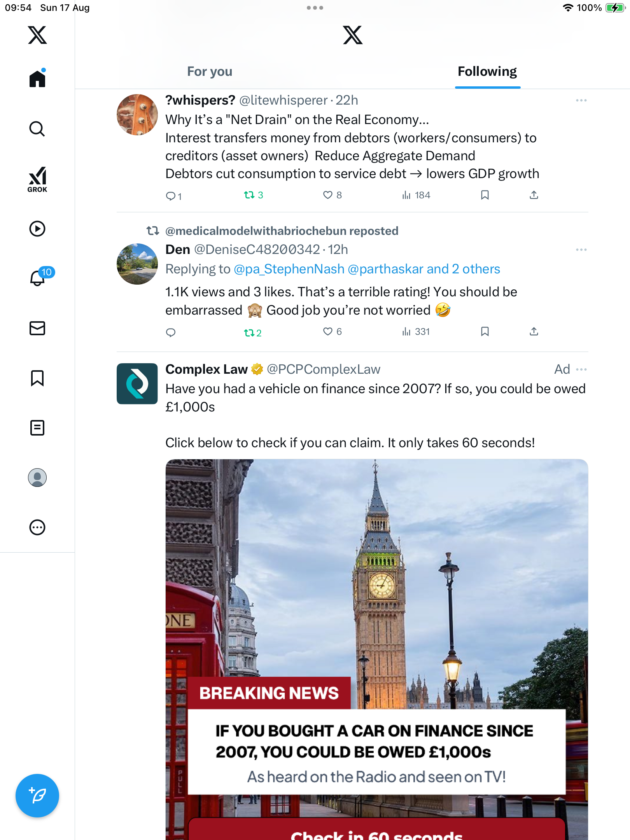The height and width of the screenshot is (840, 630).
Task: Select the Following tab
Action: coord(487,72)
